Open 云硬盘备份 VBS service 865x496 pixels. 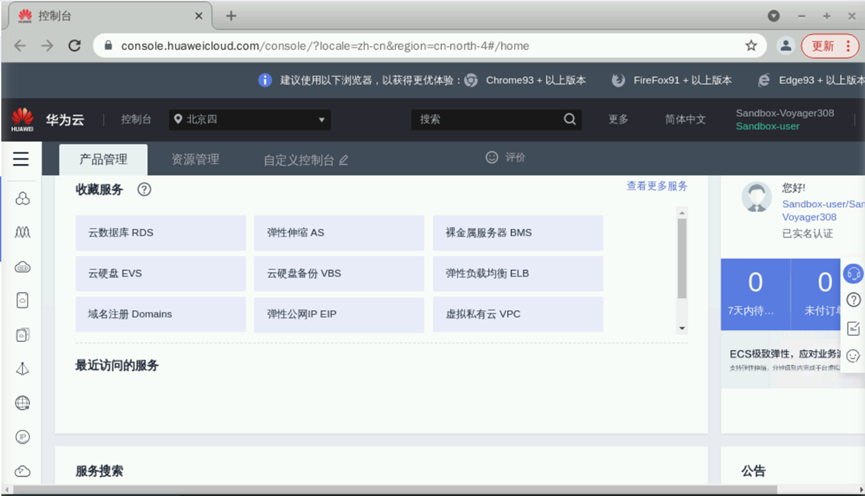(339, 274)
